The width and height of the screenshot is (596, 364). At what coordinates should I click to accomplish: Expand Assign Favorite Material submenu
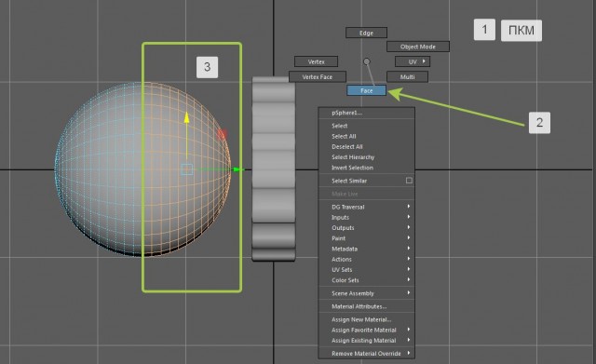pyautogui.click(x=366, y=330)
